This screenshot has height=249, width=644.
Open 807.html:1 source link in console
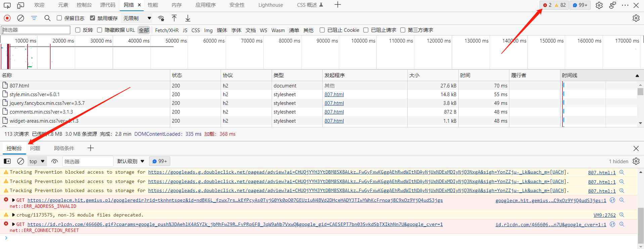tap(601, 173)
